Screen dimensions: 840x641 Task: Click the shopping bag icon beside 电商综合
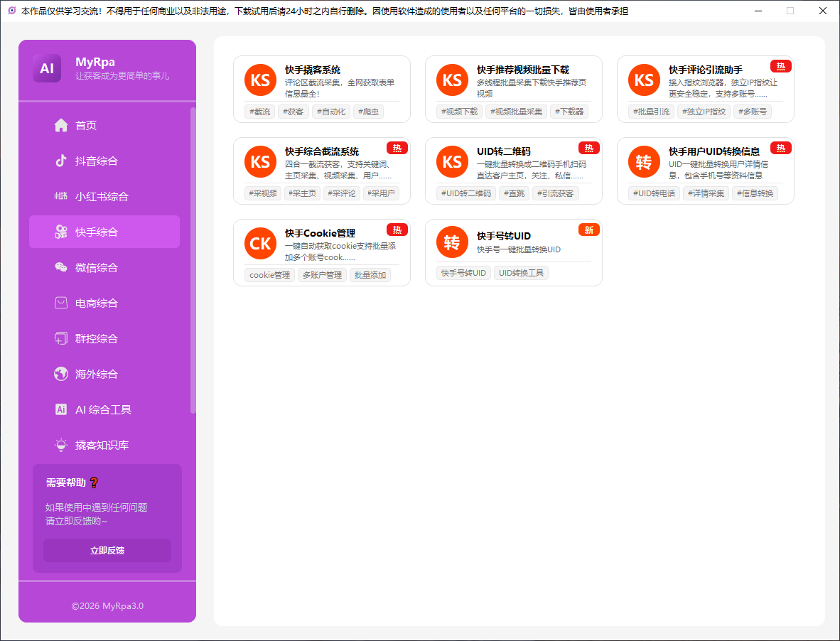click(61, 303)
